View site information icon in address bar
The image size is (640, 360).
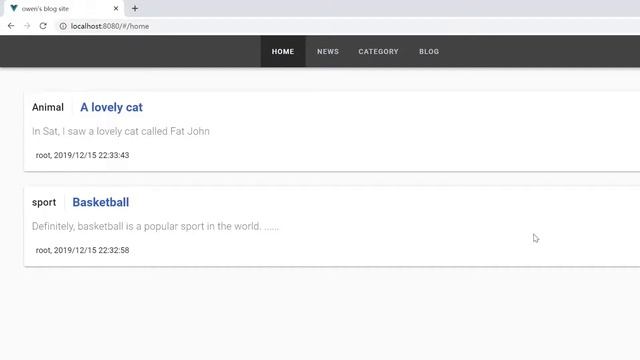(x=63, y=26)
